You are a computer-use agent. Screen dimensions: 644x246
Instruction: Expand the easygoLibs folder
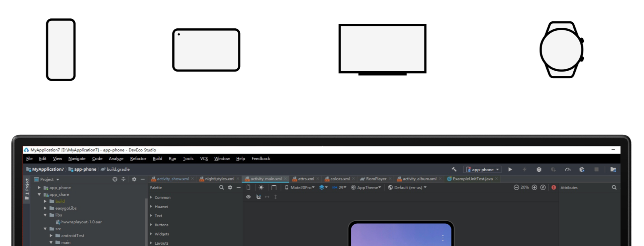(45, 208)
